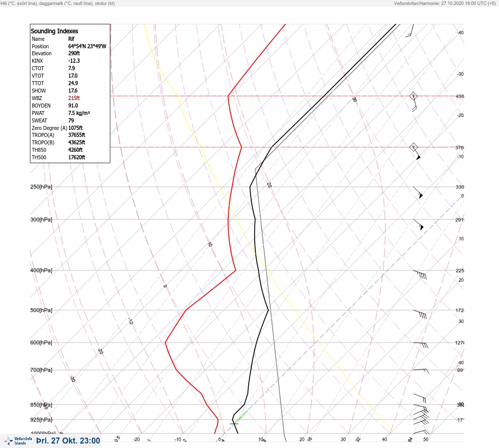Screen dimensions: 499x448
Task: Click the '400[hPa]' pressure label
Action: pyautogui.click(x=41, y=270)
